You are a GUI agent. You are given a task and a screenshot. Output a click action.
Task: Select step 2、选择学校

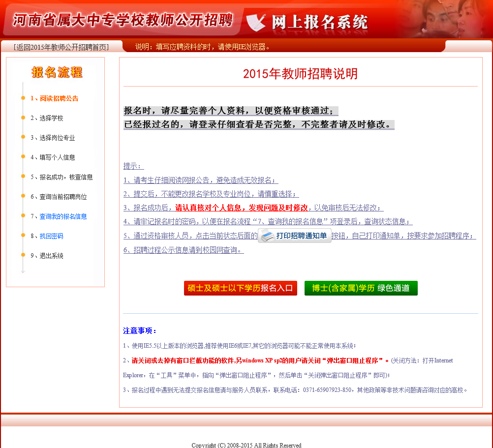pos(47,118)
